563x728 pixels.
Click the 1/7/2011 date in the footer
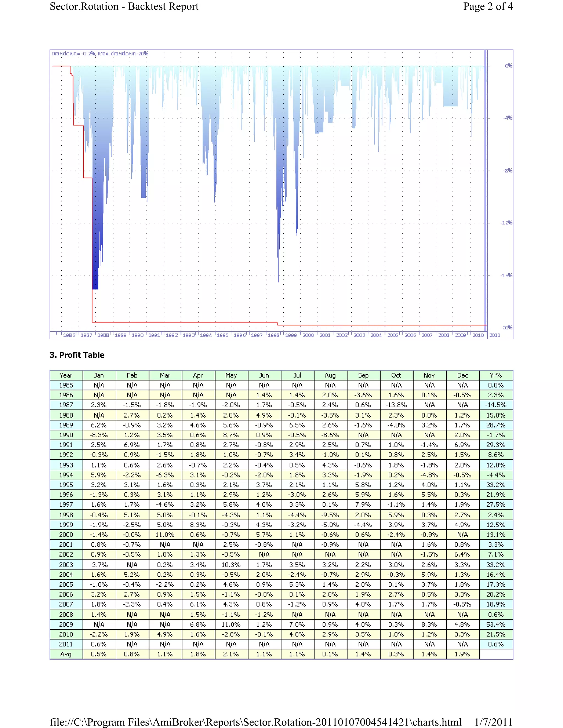tap(494, 722)
